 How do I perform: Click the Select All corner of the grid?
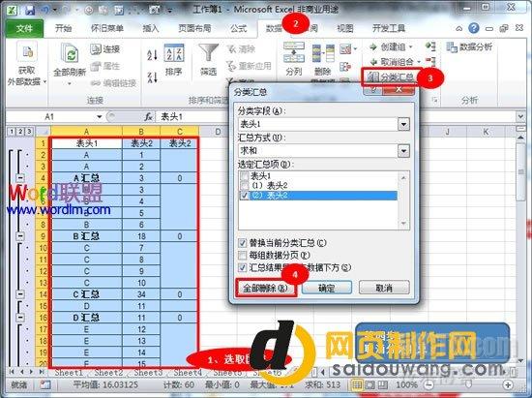(43, 132)
